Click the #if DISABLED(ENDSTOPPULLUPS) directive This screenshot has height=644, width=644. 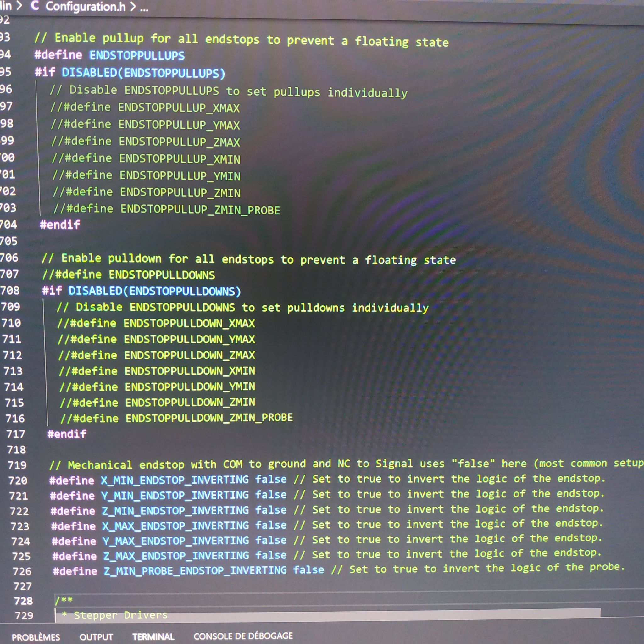(130, 73)
